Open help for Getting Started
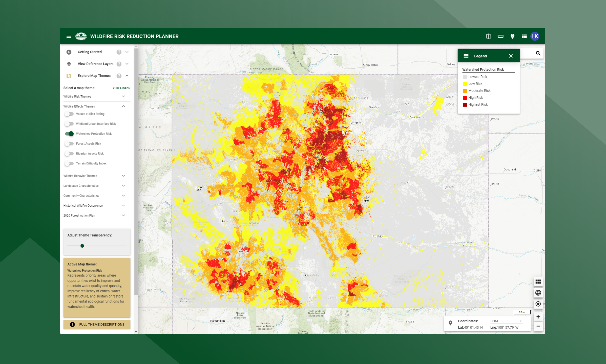Screen dimensions: 606x364 119,52
